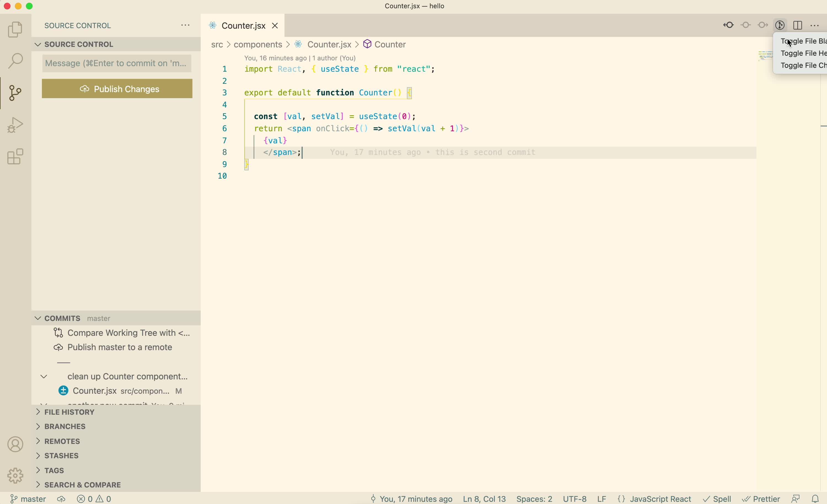
Task: Open changes with next revision icon
Action: click(763, 26)
